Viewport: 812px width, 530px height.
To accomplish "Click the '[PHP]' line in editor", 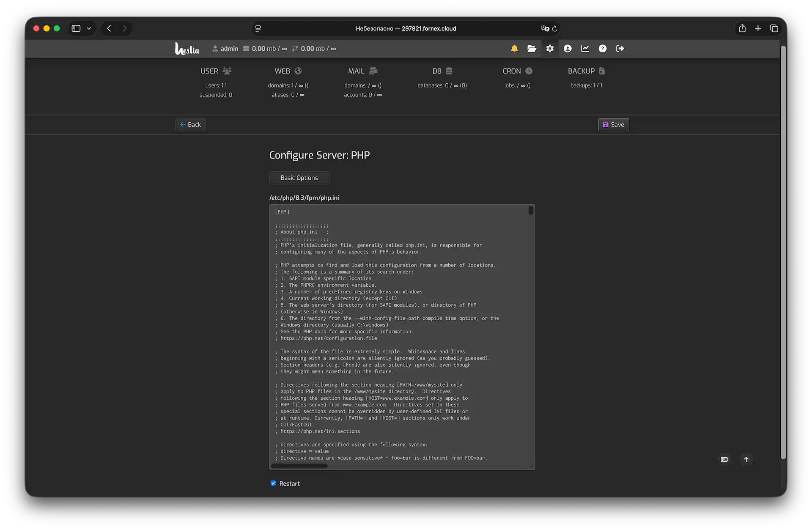I will (x=282, y=212).
